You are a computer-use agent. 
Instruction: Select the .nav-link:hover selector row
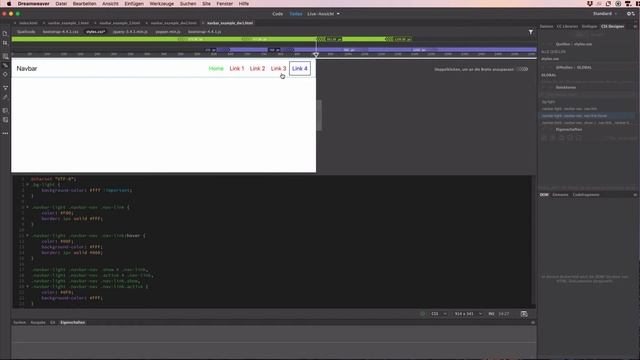coord(587,116)
